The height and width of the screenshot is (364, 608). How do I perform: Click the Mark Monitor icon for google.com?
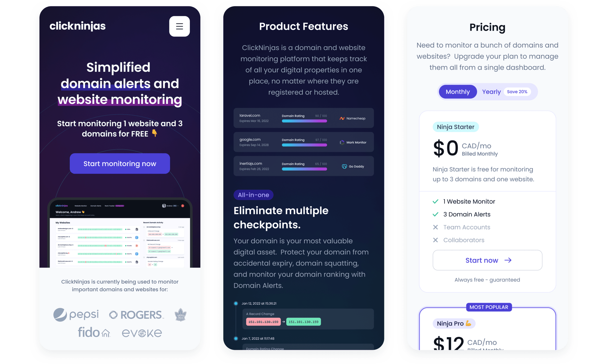click(x=342, y=142)
